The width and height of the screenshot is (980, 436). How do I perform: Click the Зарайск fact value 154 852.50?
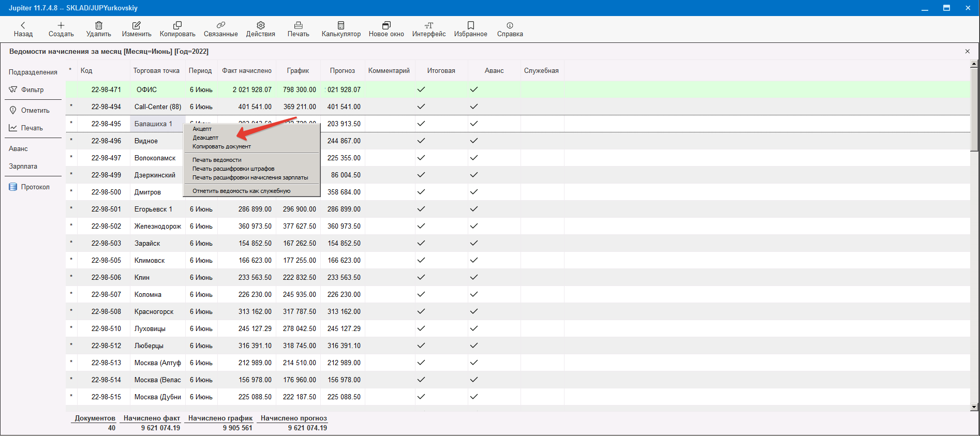click(x=255, y=243)
